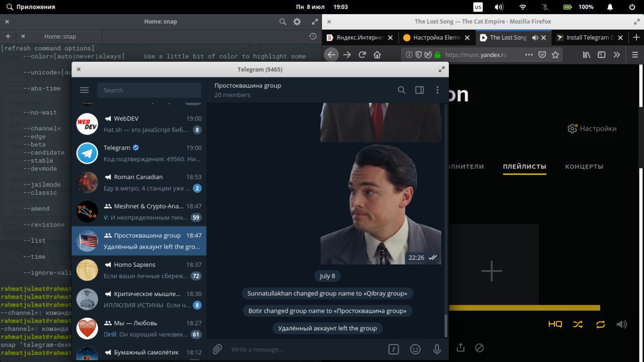The height and width of the screenshot is (362, 644).
Task: Select КОНЦЕРТЫ tab in Yandex Music
Action: [x=584, y=167]
